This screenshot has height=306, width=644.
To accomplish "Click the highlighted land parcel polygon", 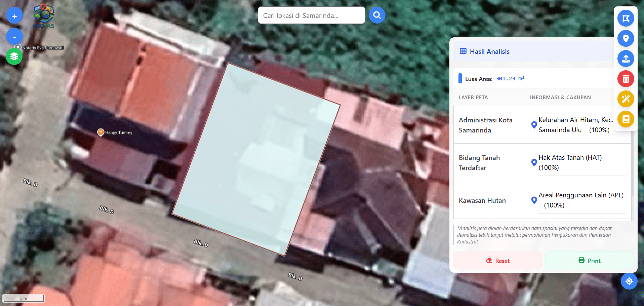I will [x=255, y=158].
